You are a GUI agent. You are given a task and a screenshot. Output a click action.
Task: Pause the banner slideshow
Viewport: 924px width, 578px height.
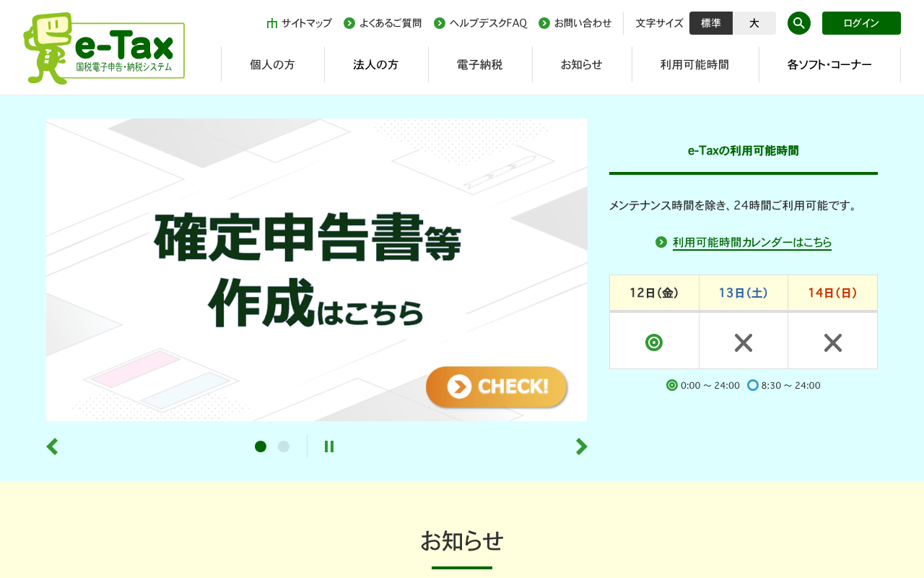click(329, 447)
